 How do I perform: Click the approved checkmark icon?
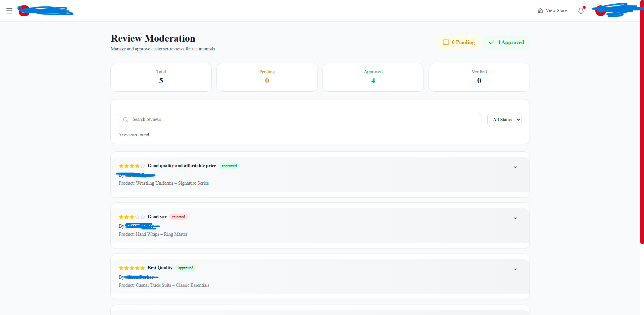coord(492,42)
